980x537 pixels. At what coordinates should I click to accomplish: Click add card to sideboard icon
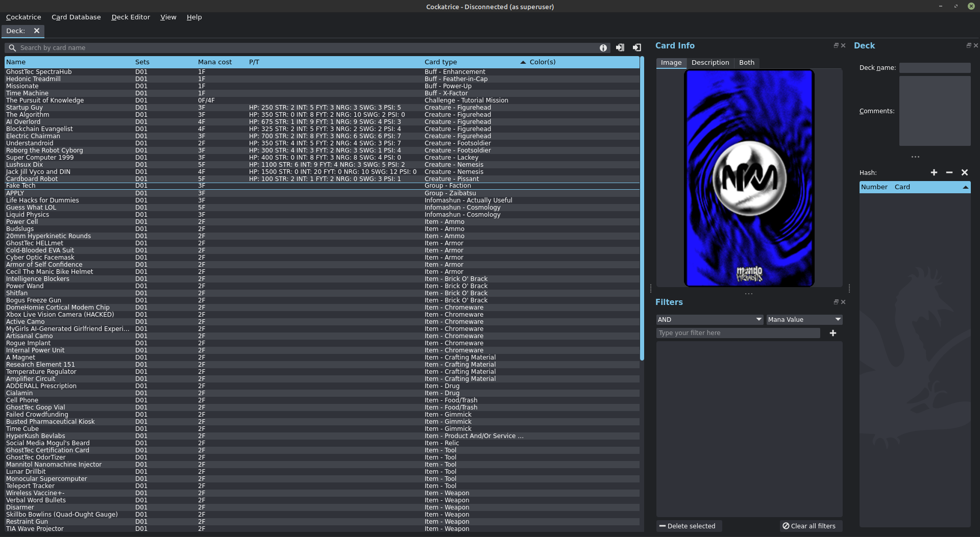pos(637,47)
